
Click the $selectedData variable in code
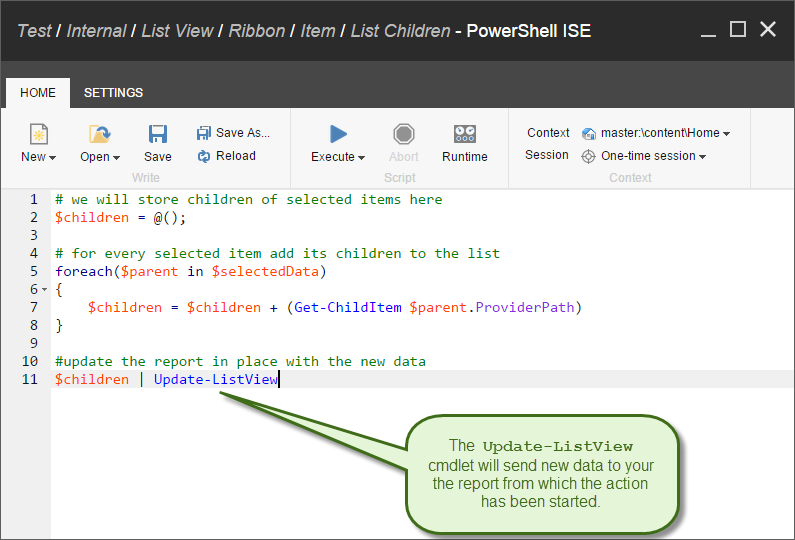[x=268, y=271]
